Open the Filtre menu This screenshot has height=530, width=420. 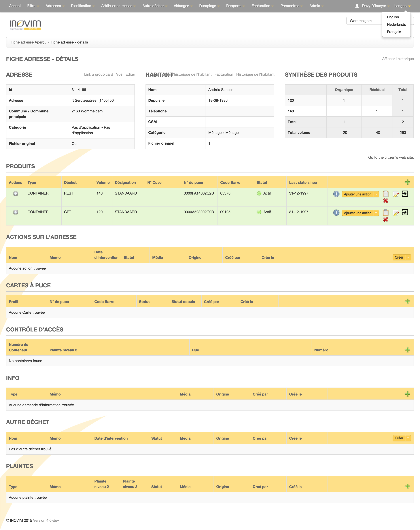33,6
